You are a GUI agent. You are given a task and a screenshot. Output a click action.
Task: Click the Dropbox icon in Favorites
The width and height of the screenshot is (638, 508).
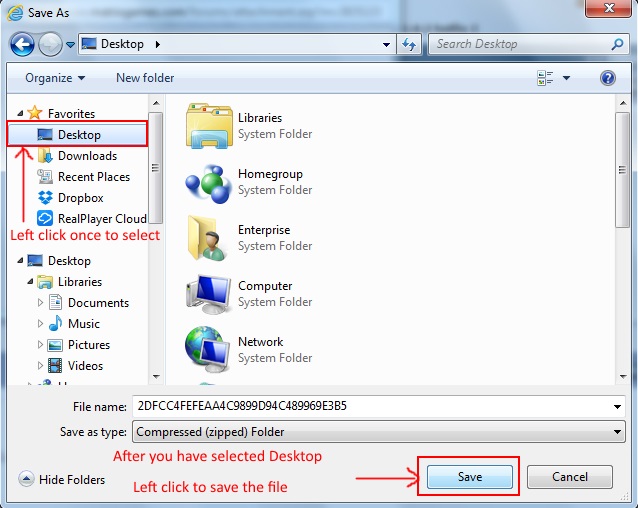click(45, 197)
